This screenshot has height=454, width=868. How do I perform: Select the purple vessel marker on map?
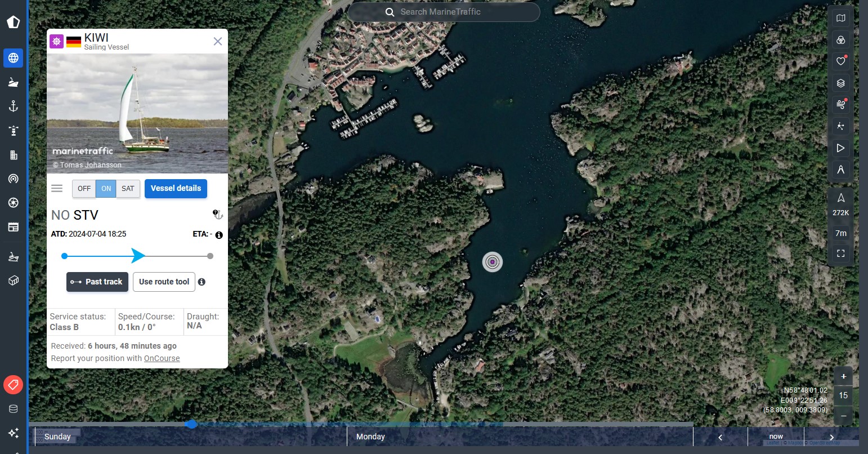(x=492, y=262)
